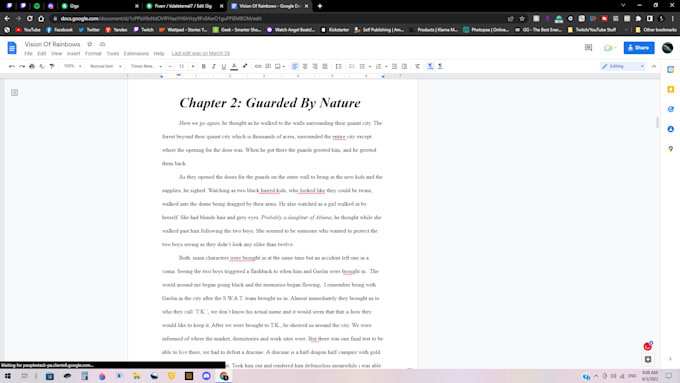Click the blue Share button
680x383 pixels.
point(639,48)
